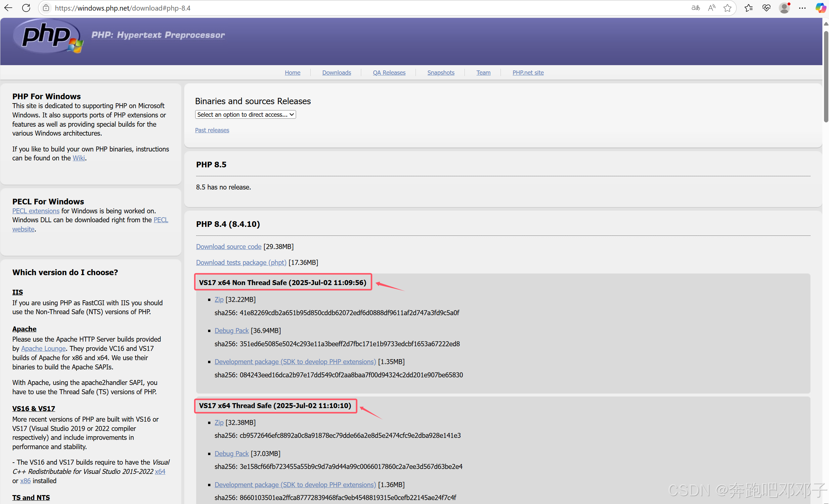Open the Team navigation link
Image resolution: width=829 pixels, height=504 pixels.
(483, 72)
